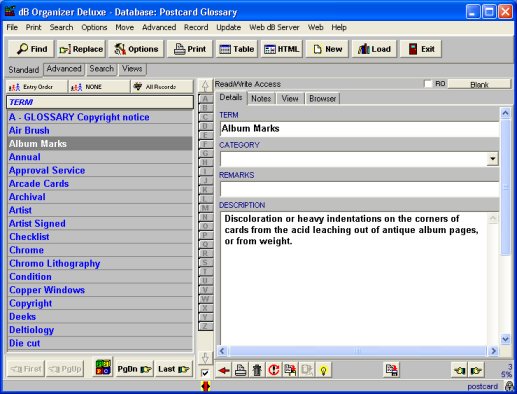This screenshot has height=394, width=517.
Task: Select the Views tab
Action: point(132,69)
